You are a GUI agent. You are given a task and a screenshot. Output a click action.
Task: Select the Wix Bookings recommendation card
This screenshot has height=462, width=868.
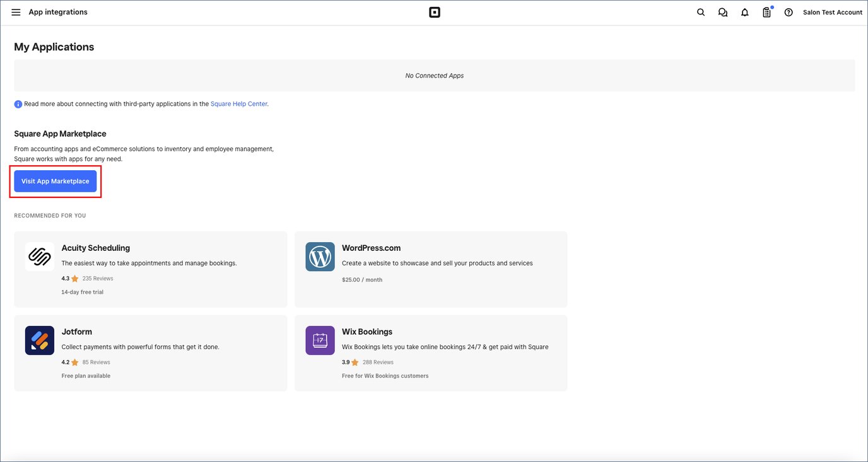tap(430, 353)
